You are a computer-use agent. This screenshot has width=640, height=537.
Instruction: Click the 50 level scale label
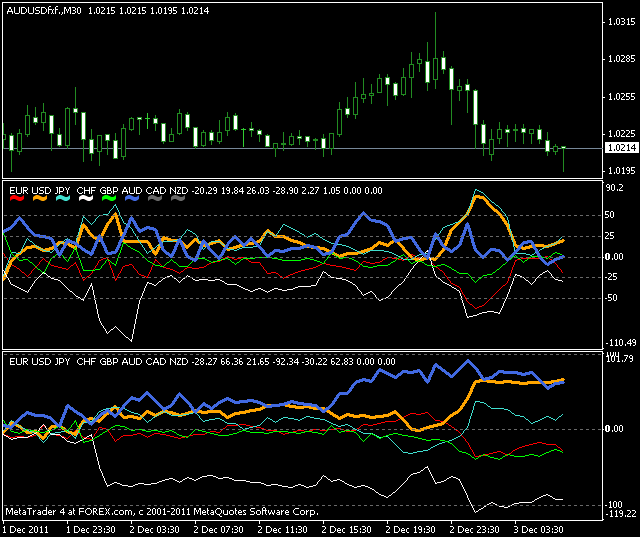point(609,215)
